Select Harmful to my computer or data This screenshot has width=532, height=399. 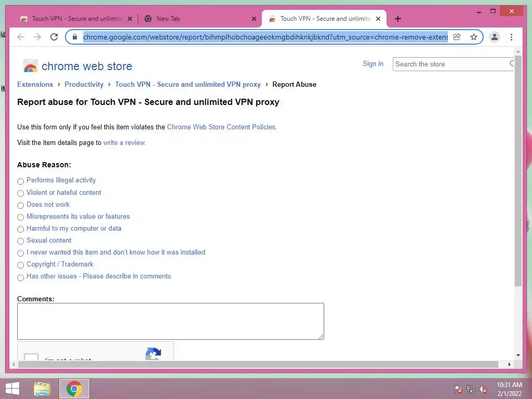20,229
